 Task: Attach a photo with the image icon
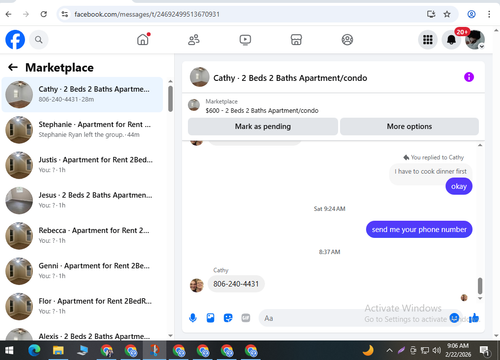(210, 318)
